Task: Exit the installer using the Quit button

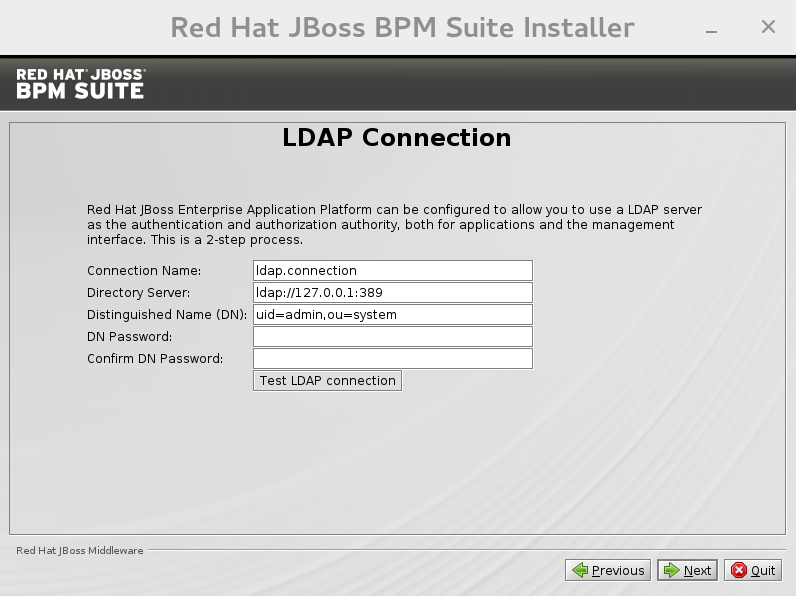Action: tap(753, 570)
